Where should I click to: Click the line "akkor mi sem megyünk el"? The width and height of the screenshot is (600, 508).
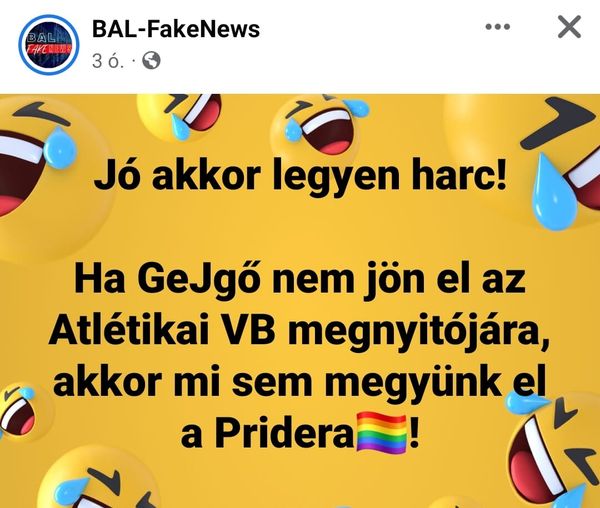300,382
